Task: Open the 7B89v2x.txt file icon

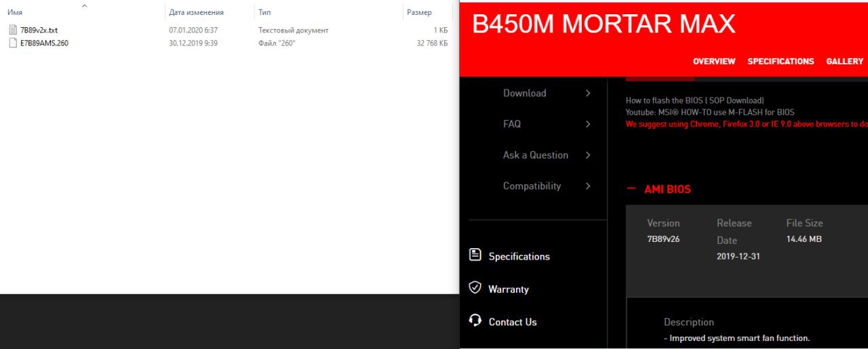Action: (13, 30)
